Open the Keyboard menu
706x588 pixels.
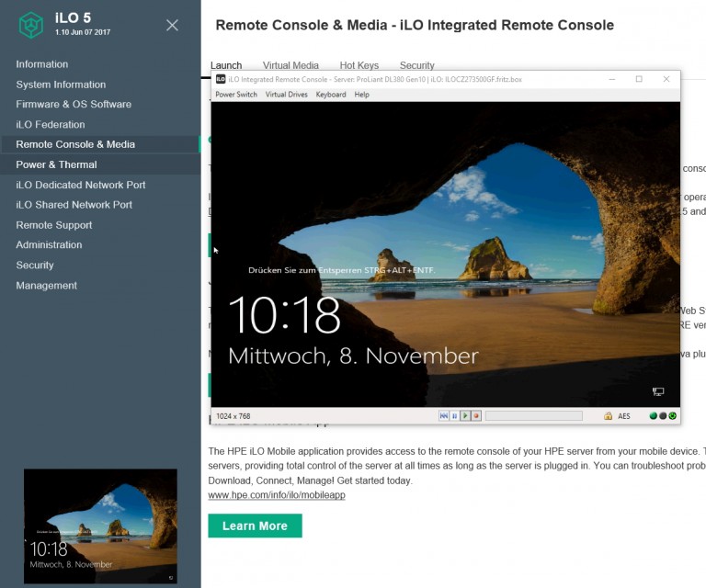[x=331, y=95]
